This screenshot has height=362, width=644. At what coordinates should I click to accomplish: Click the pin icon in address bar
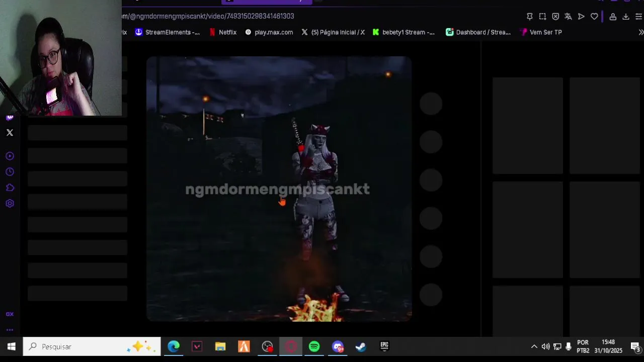click(529, 17)
